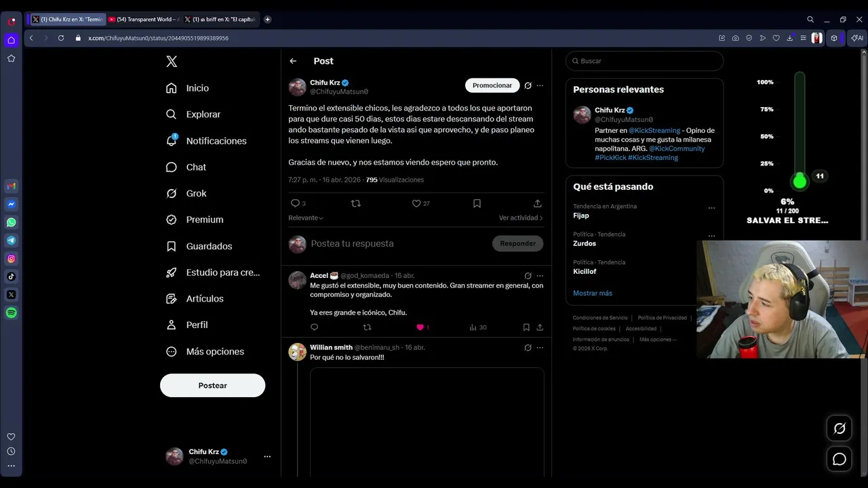Viewport: 868px width, 488px height.
Task: Open the Ver actividad link
Action: pos(521,218)
